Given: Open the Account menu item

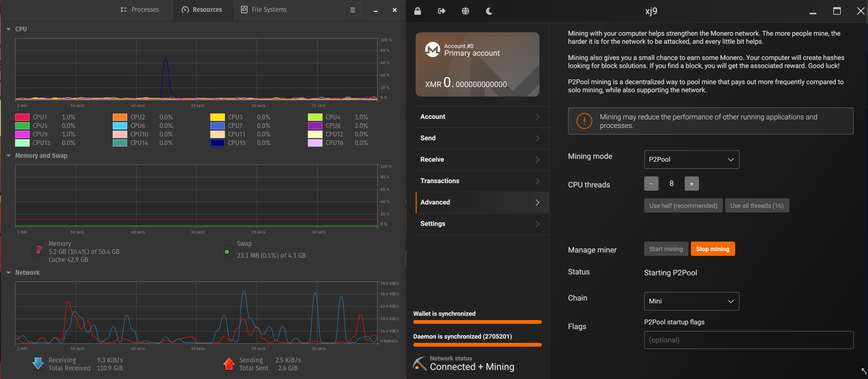Looking at the screenshot, I should coord(482,117).
